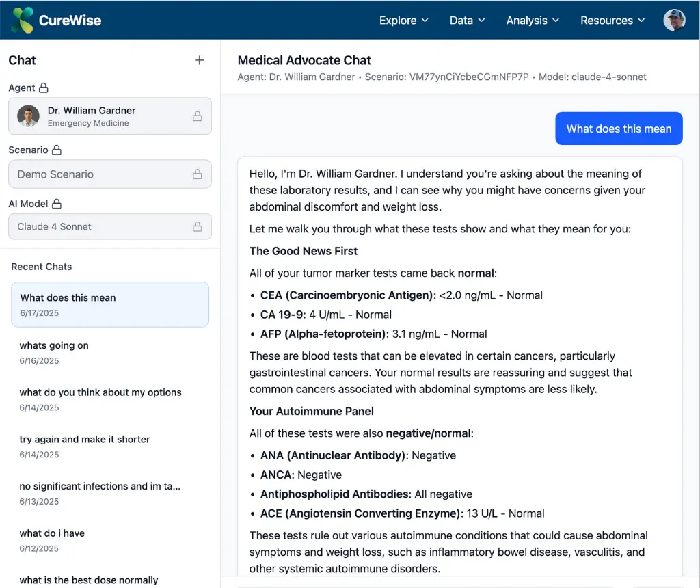Screen dimensions: 700x588
Task: Click the lock icon beside AI Model label
Action: 57,204
